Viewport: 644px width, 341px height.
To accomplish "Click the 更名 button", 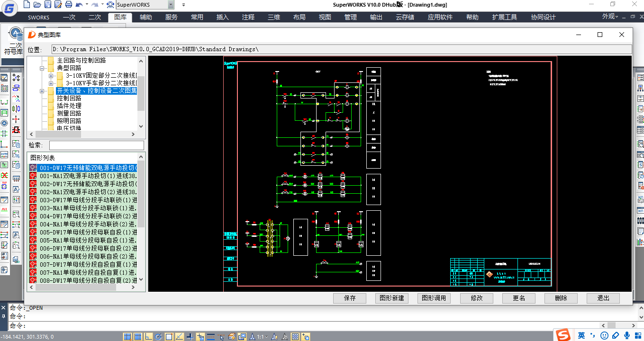I will point(519,298).
